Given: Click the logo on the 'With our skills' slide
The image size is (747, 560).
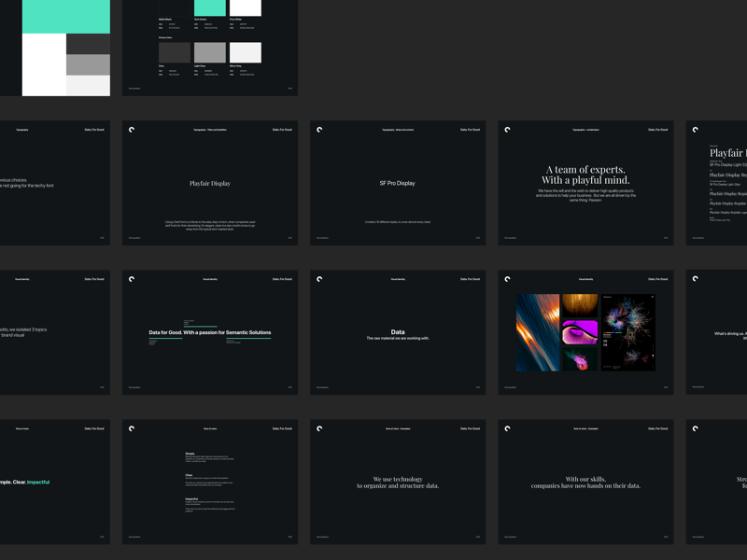Looking at the screenshot, I should click(x=507, y=428).
